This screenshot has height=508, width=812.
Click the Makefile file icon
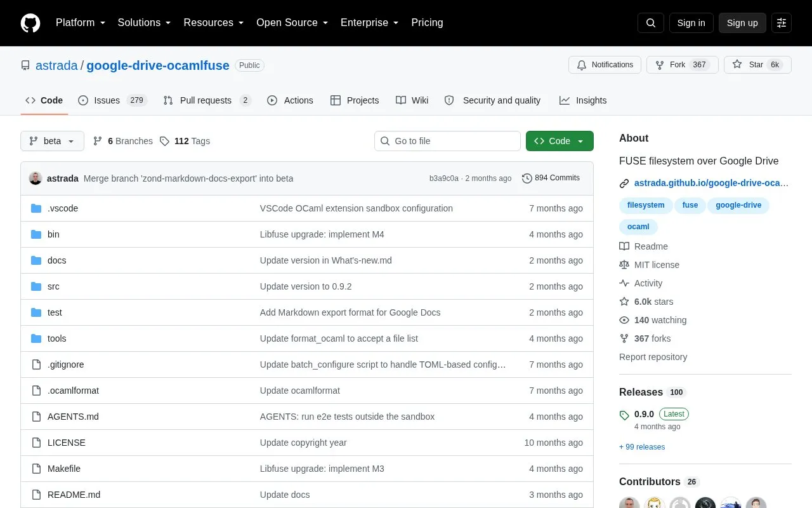coord(36,469)
